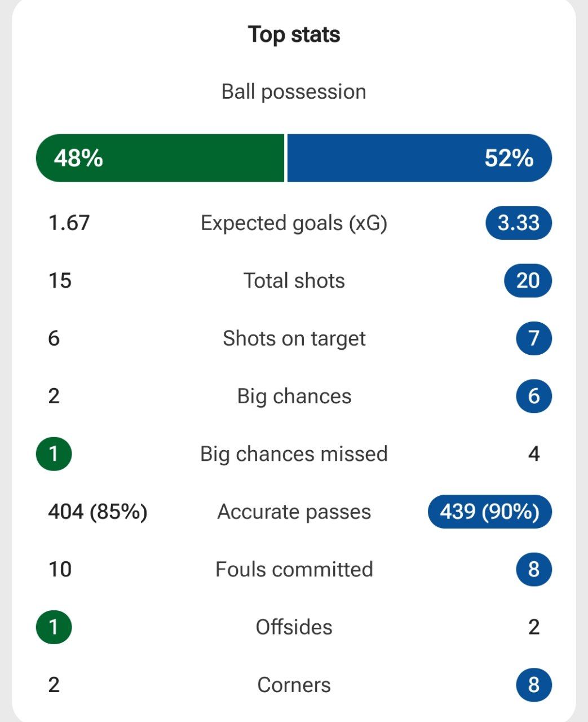Tap the blue 439 (90%) accurate passes badge

(x=489, y=512)
